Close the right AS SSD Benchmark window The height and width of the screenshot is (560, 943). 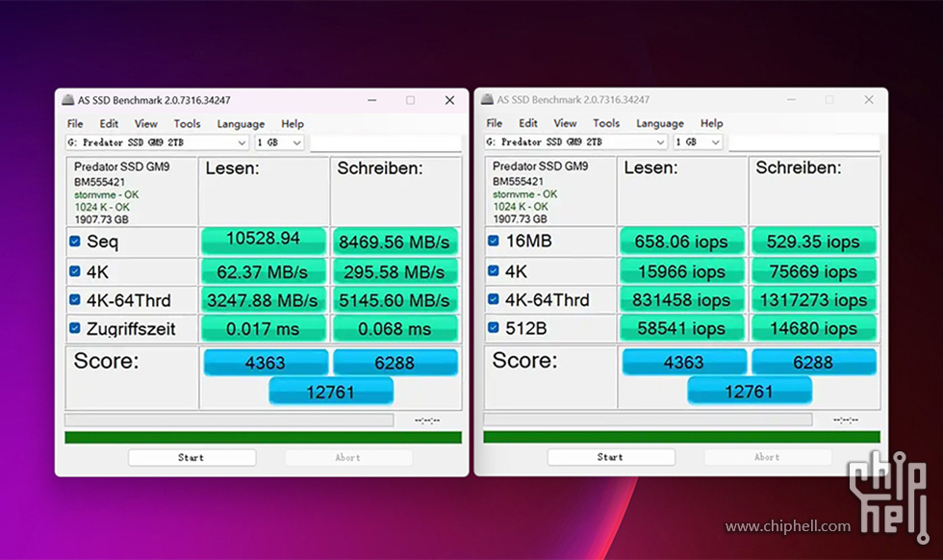pyautogui.click(x=869, y=100)
